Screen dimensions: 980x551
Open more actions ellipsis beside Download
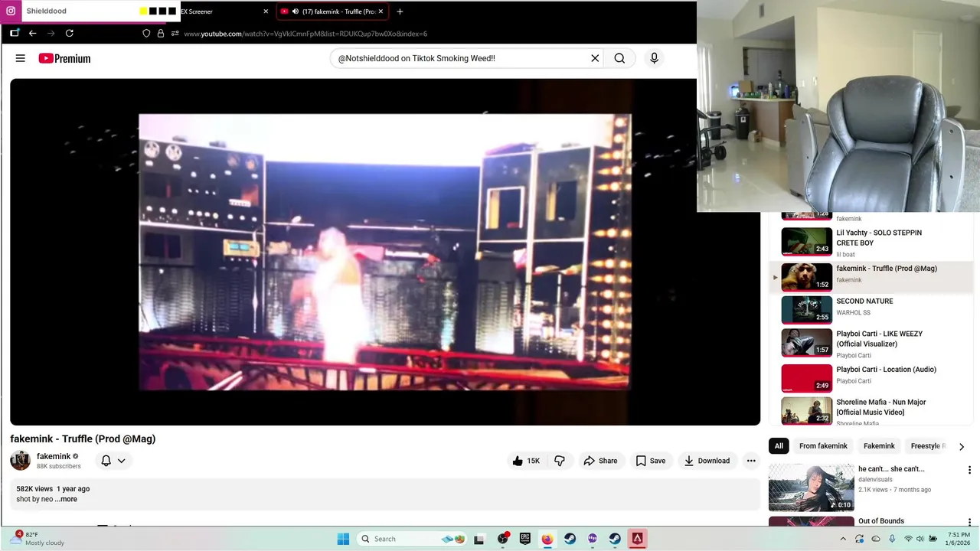751,461
